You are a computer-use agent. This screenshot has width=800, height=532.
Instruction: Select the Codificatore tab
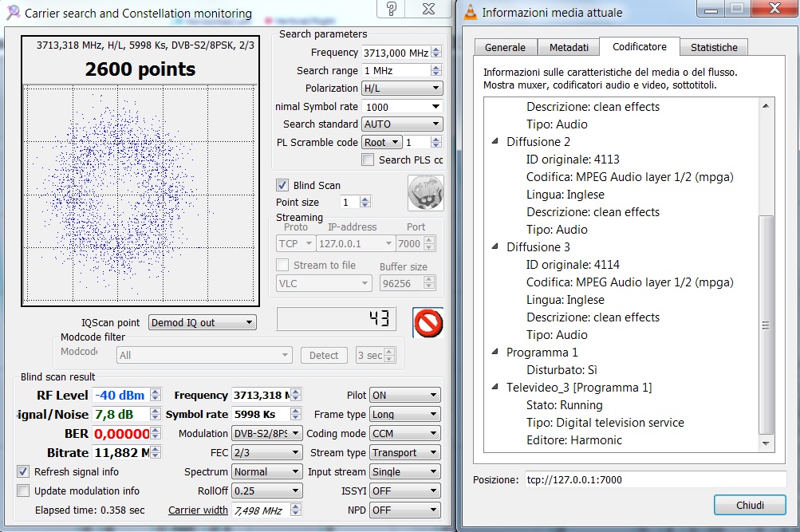[x=640, y=46]
